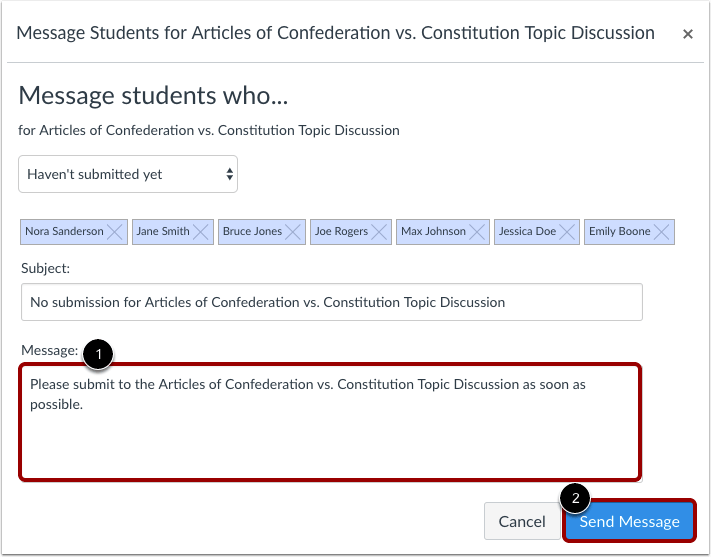Close the Message Students dialog
This screenshot has width=711, height=557.
688,34
